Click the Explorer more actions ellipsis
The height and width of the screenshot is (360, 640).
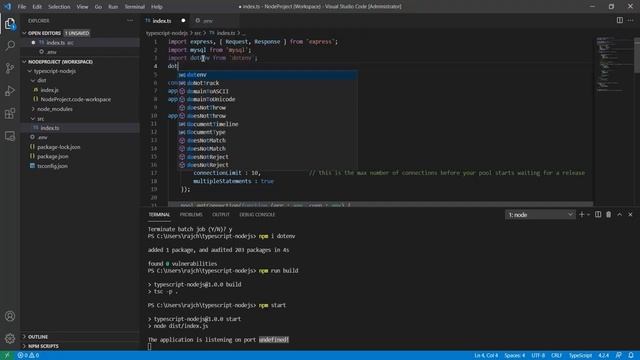click(130, 20)
